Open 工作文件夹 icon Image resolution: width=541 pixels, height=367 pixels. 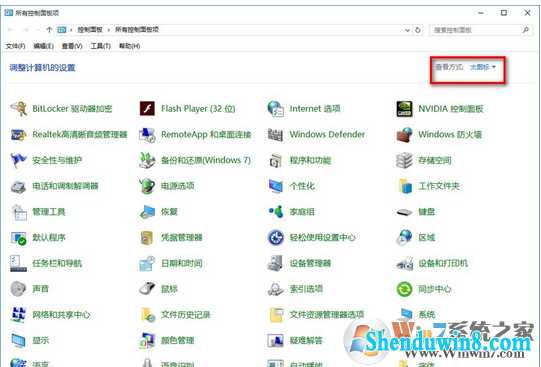(404, 186)
